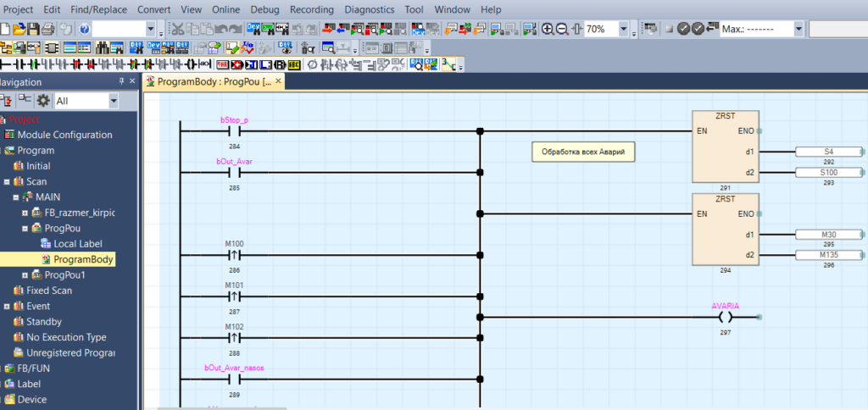
Task: Expand the FB_razmer_kirpic tree node
Action: (25, 213)
